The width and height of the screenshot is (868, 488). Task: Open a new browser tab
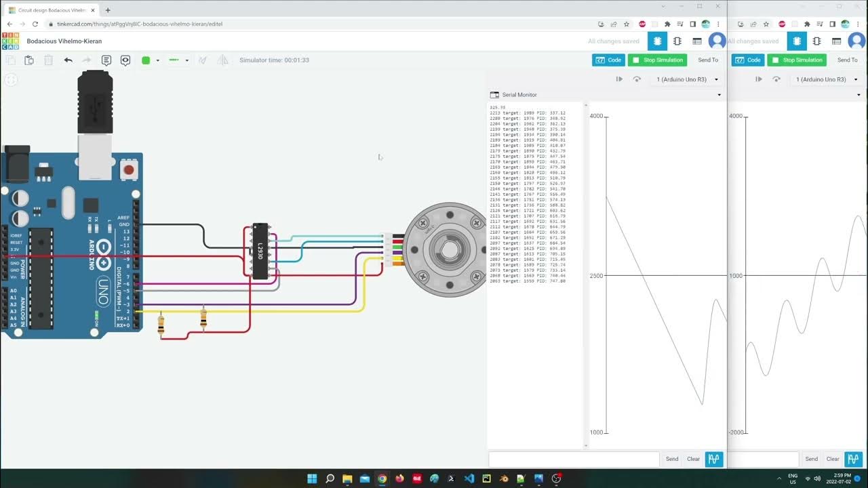[108, 10]
